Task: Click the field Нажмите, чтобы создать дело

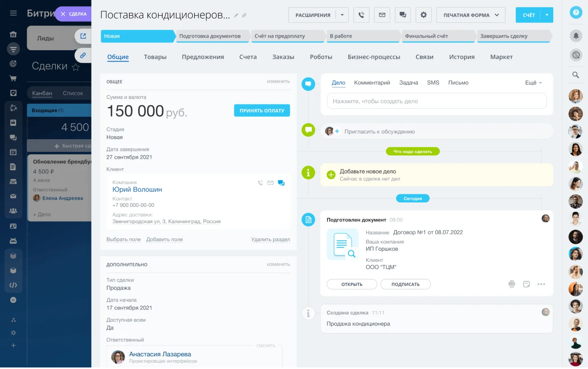Action: (437, 101)
